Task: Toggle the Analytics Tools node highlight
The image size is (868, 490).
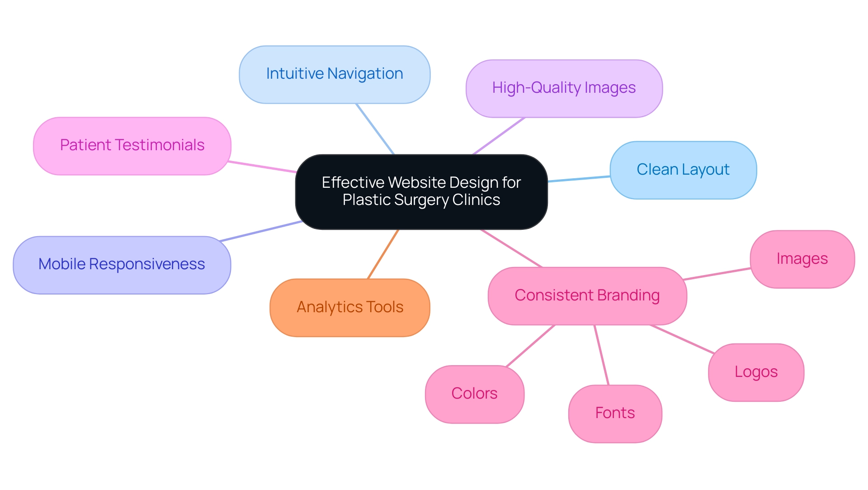Action: click(349, 306)
